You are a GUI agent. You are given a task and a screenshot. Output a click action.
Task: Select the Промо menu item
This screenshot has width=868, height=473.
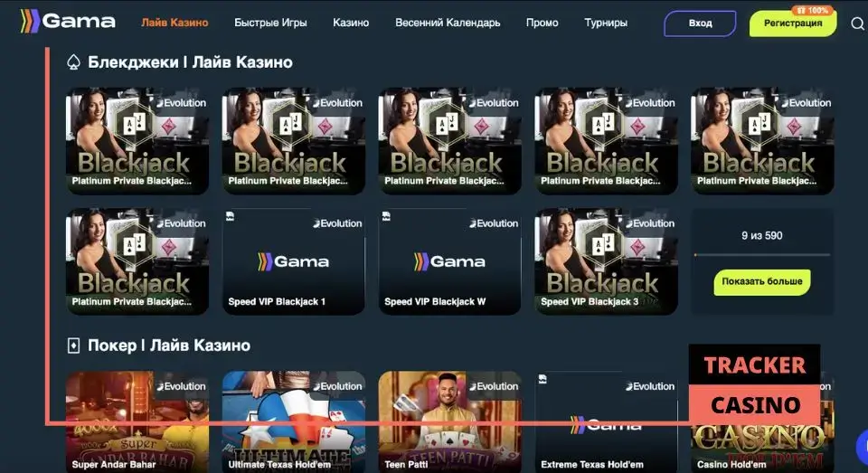542,23
